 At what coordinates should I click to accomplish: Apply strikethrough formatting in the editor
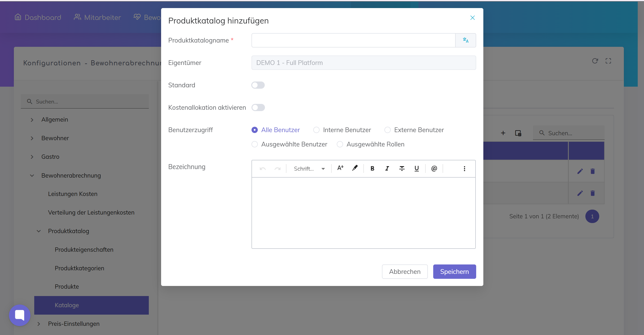401,168
